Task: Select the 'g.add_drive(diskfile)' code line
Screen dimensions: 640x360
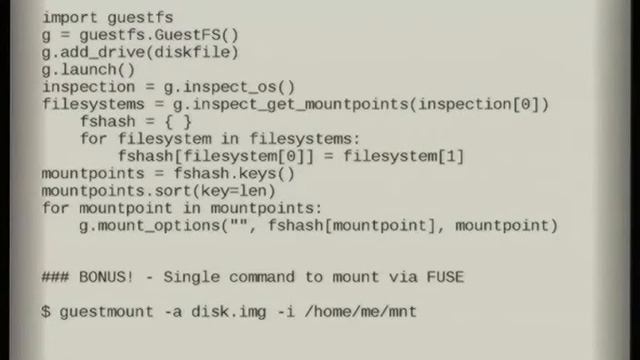Action: coord(140,53)
